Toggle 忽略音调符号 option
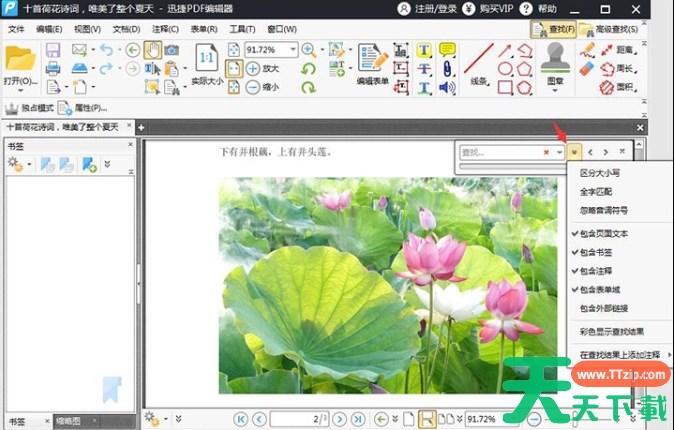 point(604,210)
